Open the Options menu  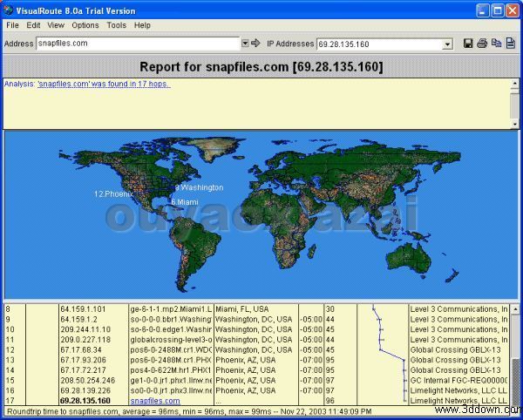click(85, 25)
